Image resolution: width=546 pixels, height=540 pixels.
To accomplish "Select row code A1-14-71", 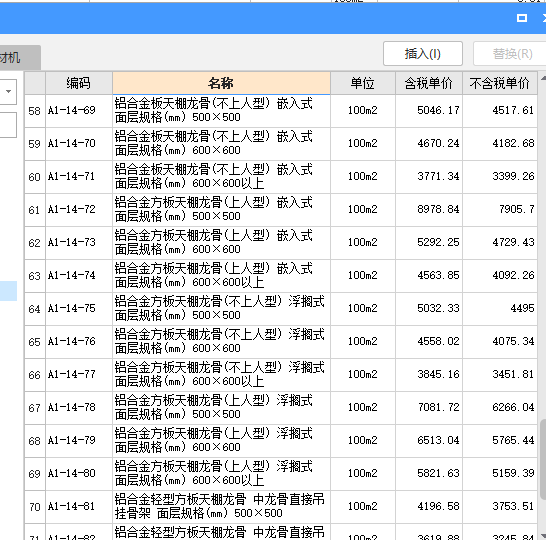I will pos(79,177).
